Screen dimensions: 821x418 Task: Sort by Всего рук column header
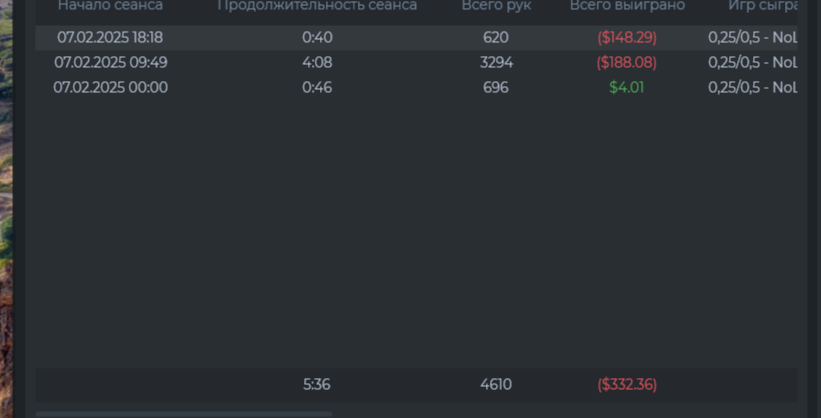point(496,6)
